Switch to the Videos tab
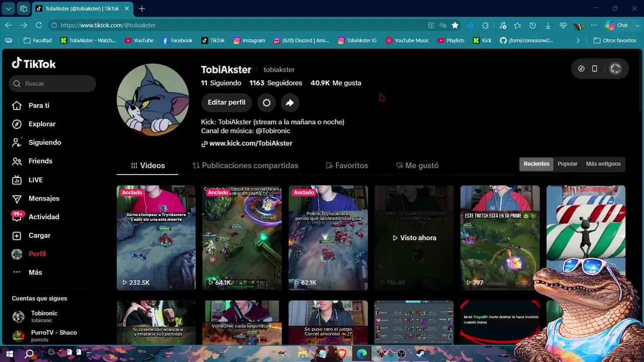The image size is (644, 362). coord(147,165)
